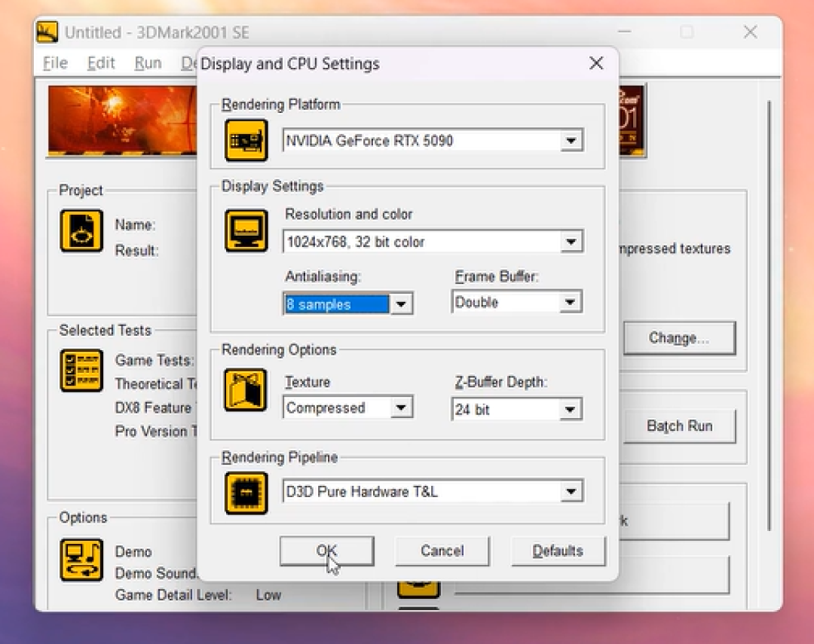The width and height of the screenshot is (814, 644).
Task: Confirm settings with the OK button
Action: 326,551
